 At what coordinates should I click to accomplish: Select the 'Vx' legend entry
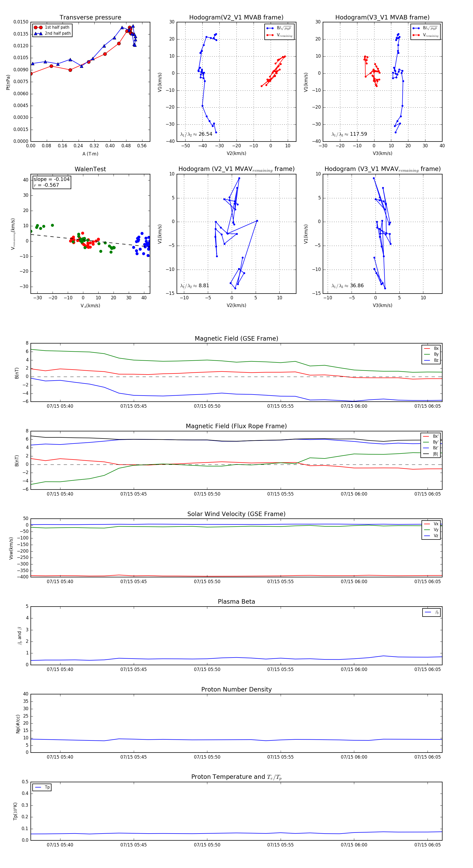pos(431,524)
